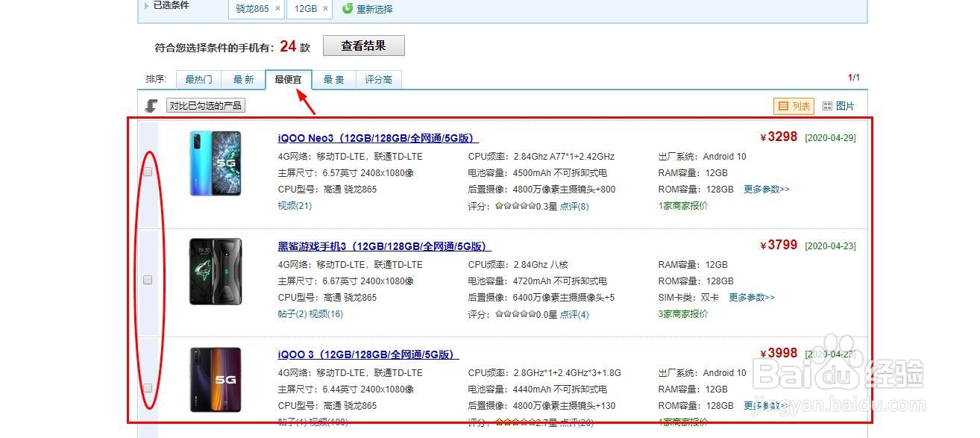Click iQOO 3's star rating icons

[515, 422]
